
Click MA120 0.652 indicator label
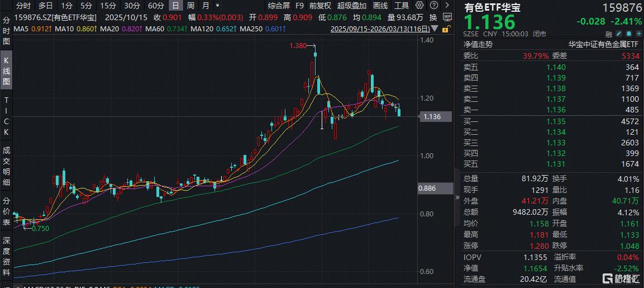(213, 29)
